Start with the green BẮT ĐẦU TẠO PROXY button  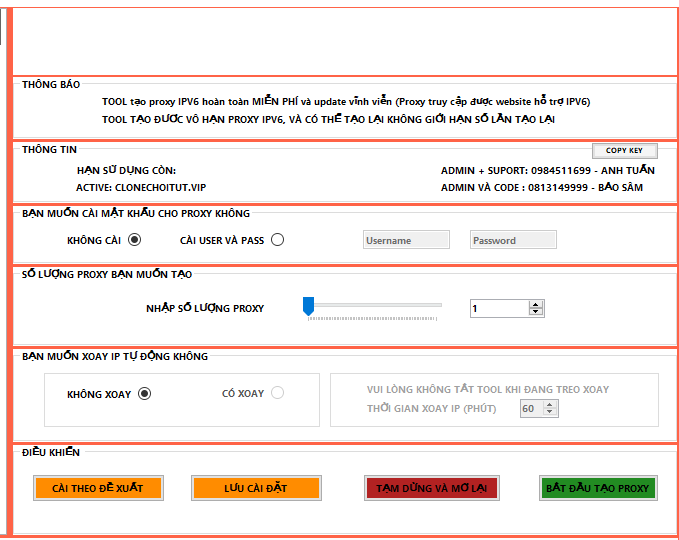click(598, 488)
